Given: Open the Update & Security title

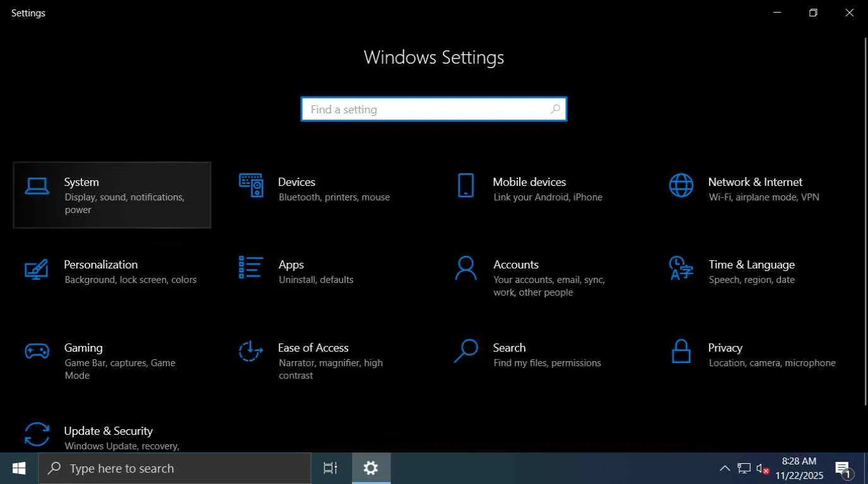Looking at the screenshot, I should coord(108,431).
